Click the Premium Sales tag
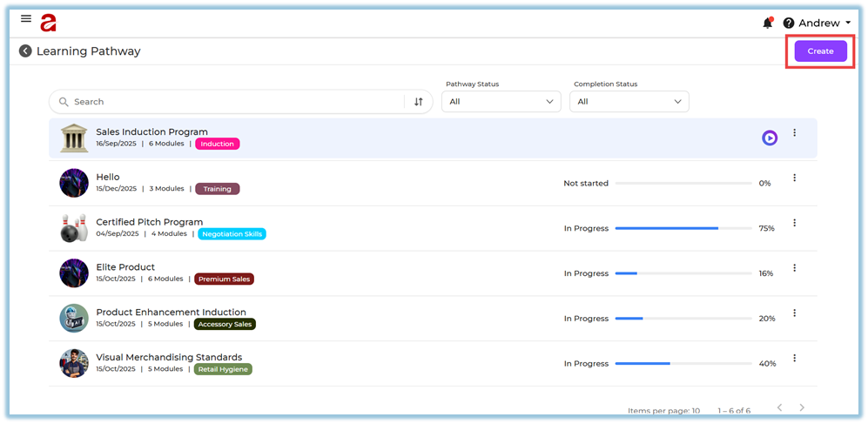The width and height of the screenshot is (868, 424). 224,279
